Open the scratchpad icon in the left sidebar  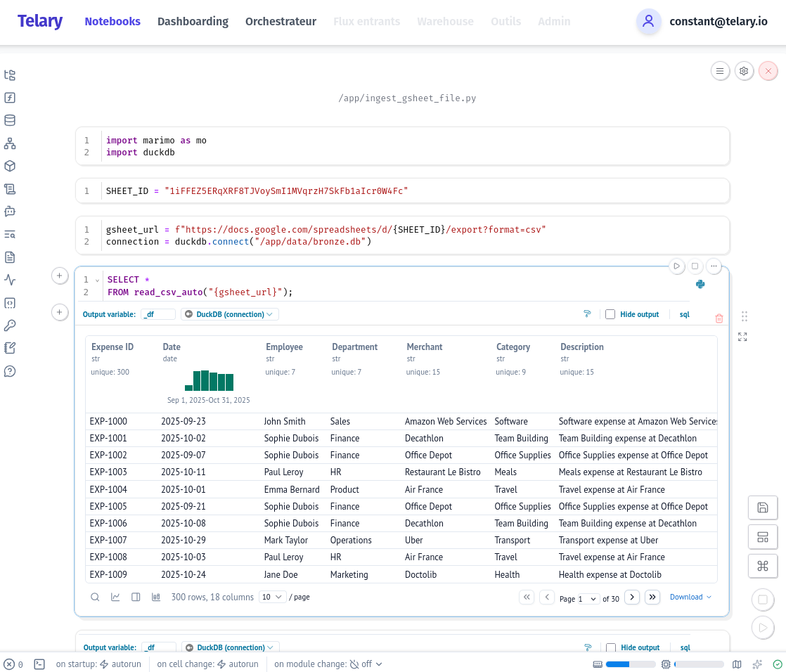[10, 348]
